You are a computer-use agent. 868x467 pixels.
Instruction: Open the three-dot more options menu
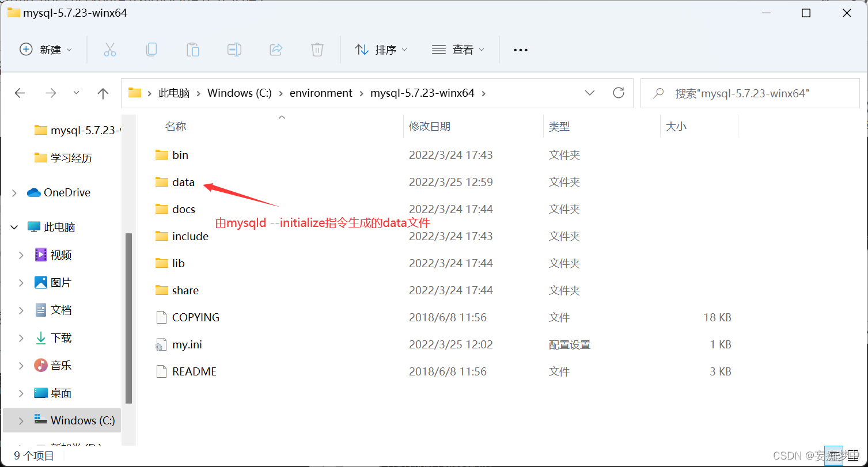(521, 50)
